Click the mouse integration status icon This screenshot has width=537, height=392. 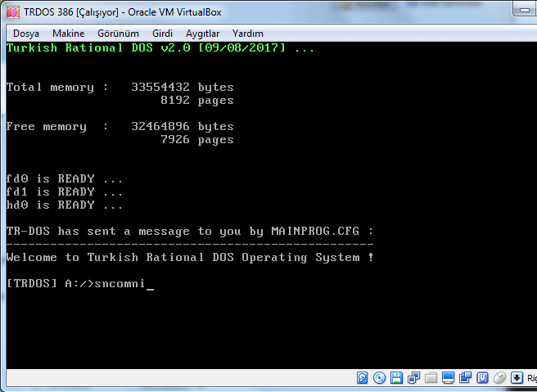pyautogui.click(x=499, y=378)
